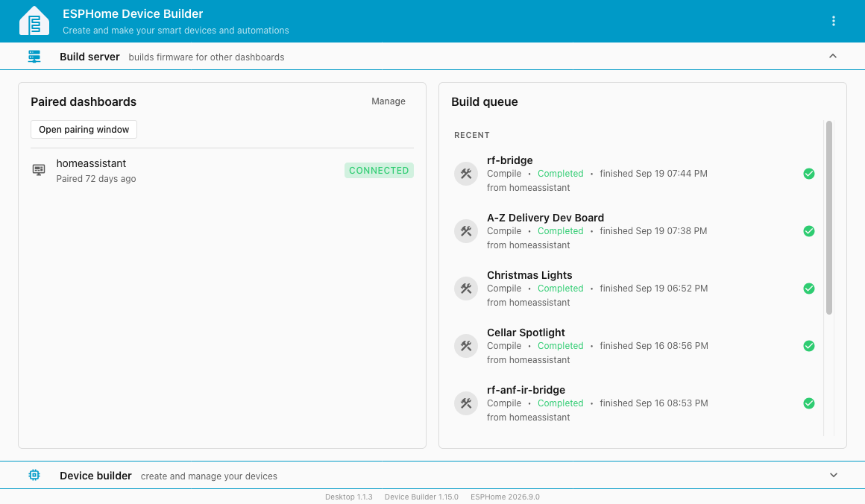Select the rf-bridge build entry title
Viewport: 865px width, 504px height.
pos(510,160)
